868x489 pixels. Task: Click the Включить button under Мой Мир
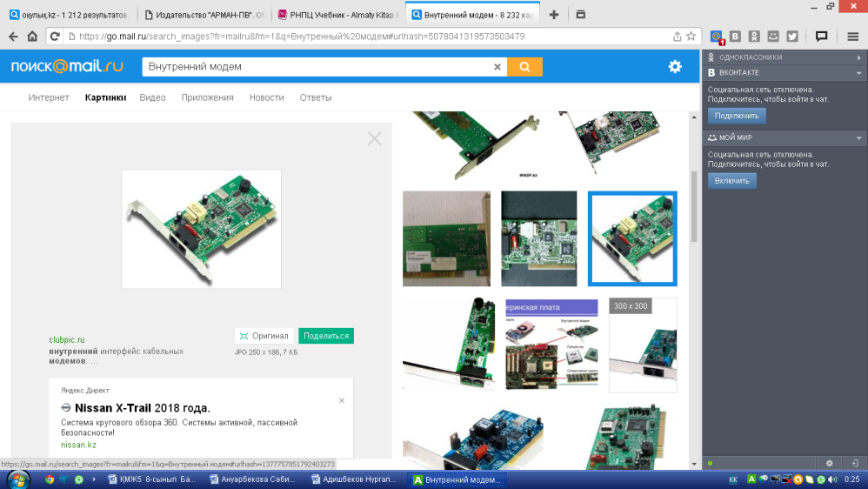pyautogui.click(x=731, y=181)
